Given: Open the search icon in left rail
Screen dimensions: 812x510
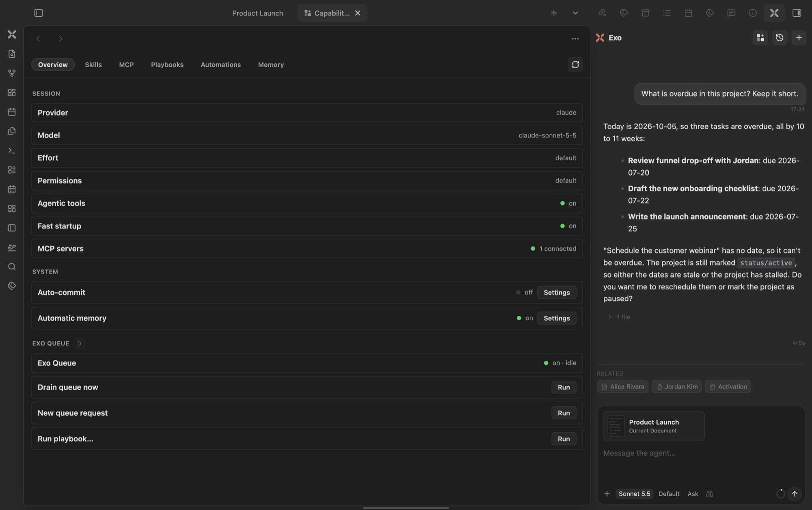Looking at the screenshot, I should tap(12, 267).
